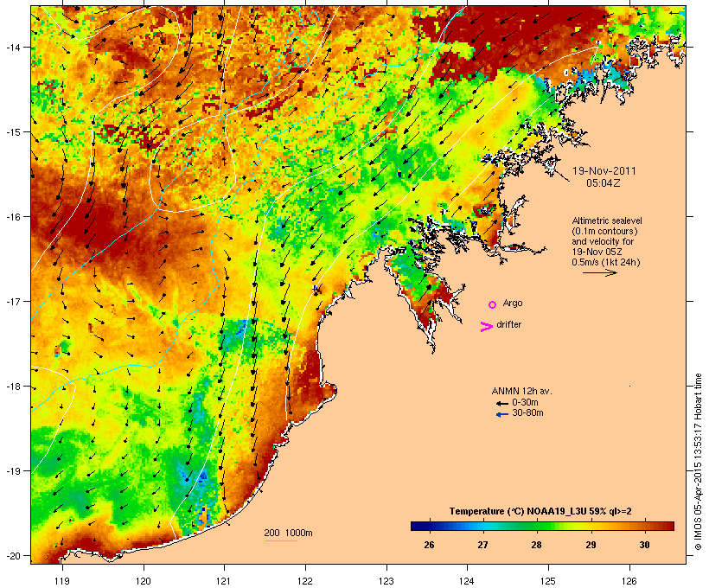
Task: Click the '26' colorbar tick value
Action: 429,545
